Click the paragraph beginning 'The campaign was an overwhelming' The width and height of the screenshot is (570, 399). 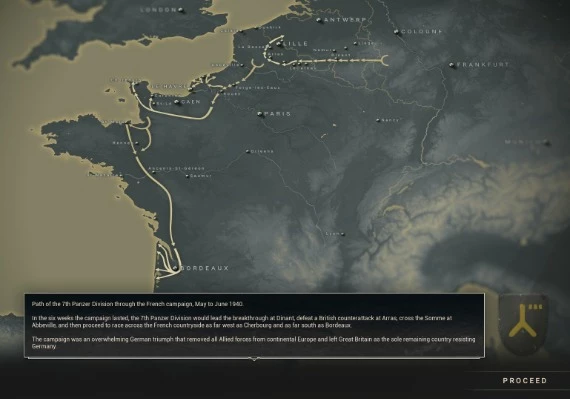pyautogui.click(x=253, y=343)
